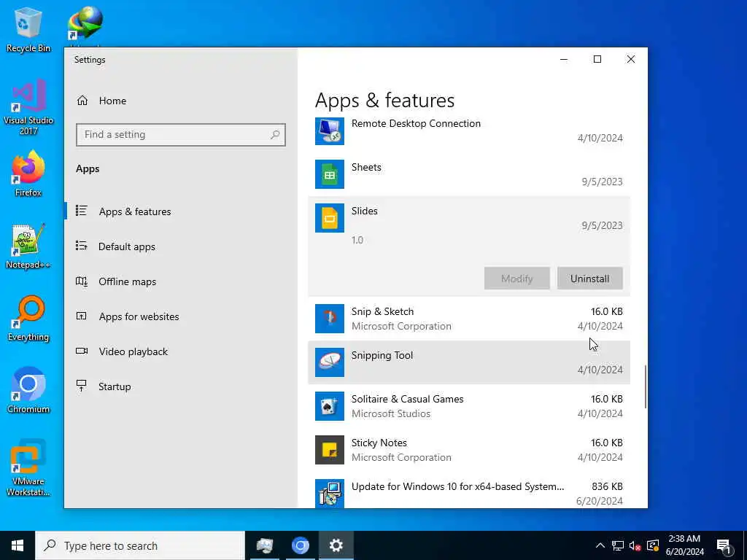Select the Everything search desktop shortcut
Screen dimensions: 747x560
pyautogui.click(x=28, y=319)
